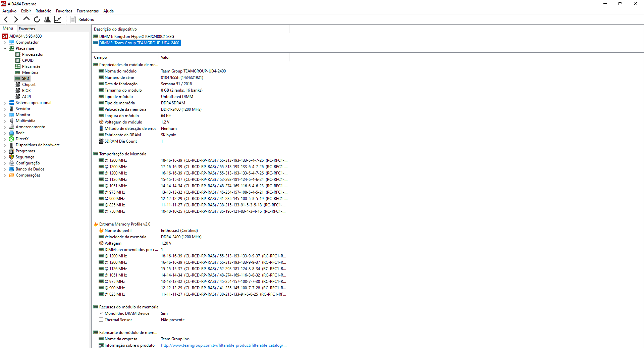The image size is (644, 348).
Task: Click the Descrição do dispositivo header
Action: 191,29
